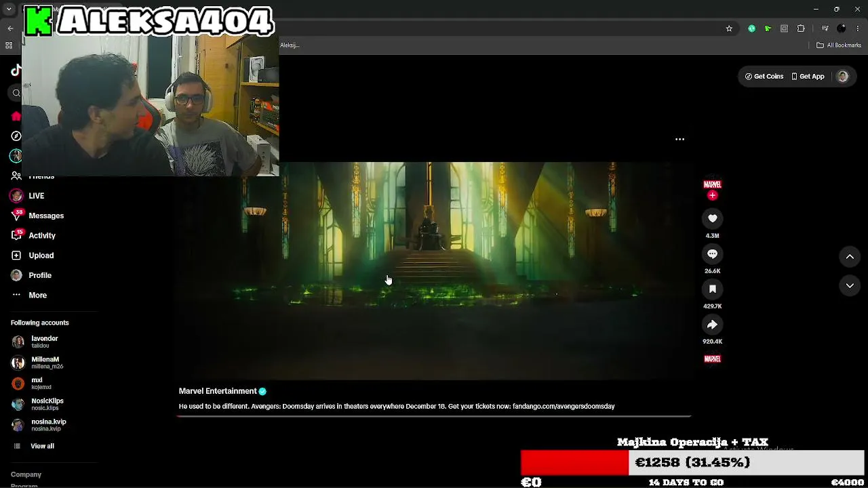Image resolution: width=868 pixels, height=488 pixels.
Task: Follow Marvel with the red plus button
Action: pos(712,195)
